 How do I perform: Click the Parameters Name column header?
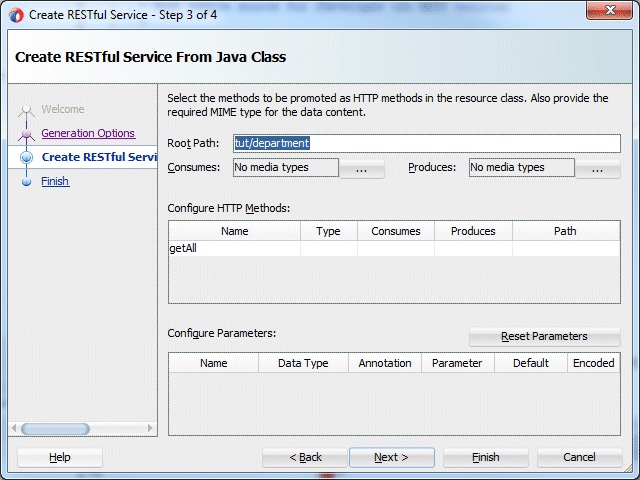tap(213, 363)
